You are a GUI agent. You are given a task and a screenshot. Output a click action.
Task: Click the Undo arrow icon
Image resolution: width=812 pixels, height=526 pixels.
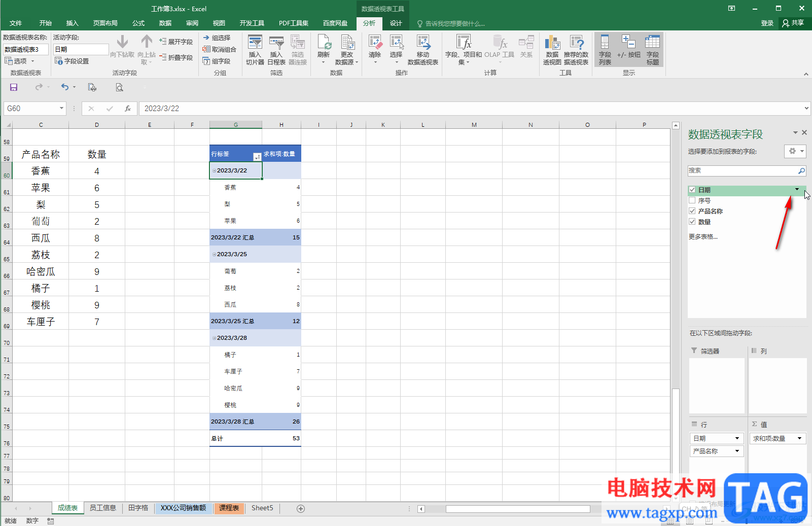[x=64, y=87]
